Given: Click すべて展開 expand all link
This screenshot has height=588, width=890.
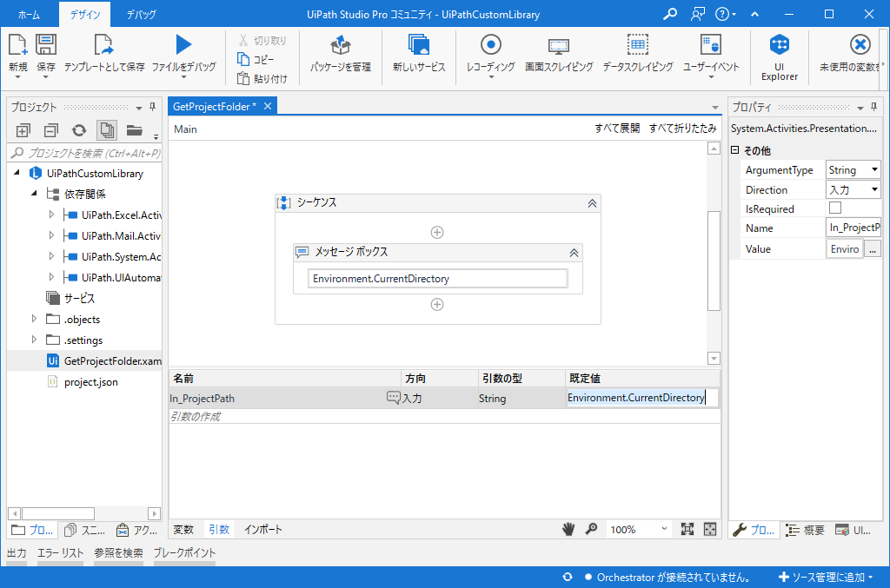Looking at the screenshot, I should (x=617, y=129).
